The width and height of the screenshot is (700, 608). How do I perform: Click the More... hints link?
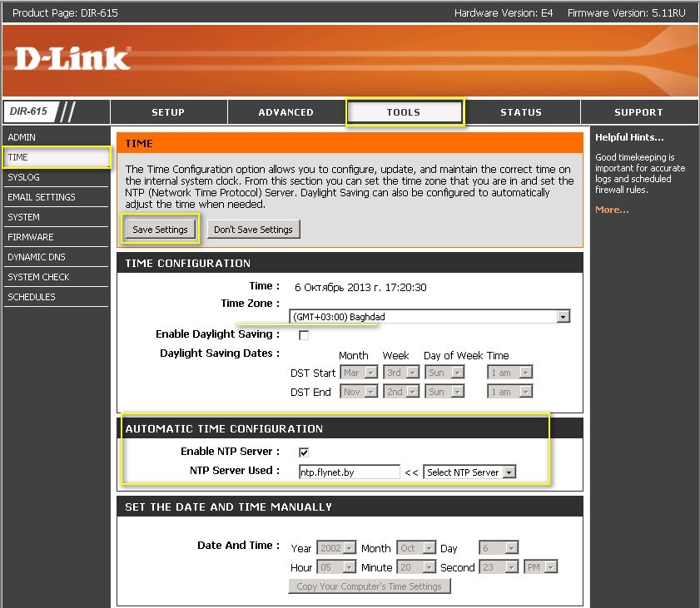[612, 210]
